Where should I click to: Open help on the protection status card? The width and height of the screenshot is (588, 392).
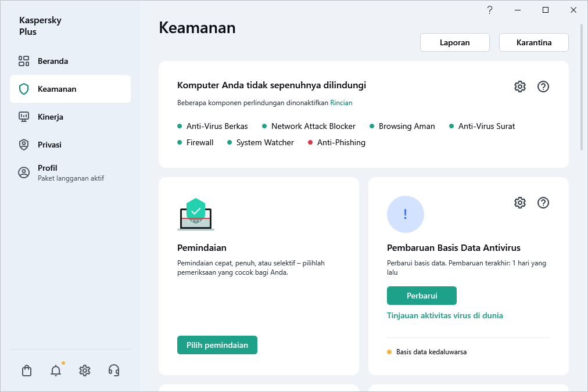[x=543, y=86]
